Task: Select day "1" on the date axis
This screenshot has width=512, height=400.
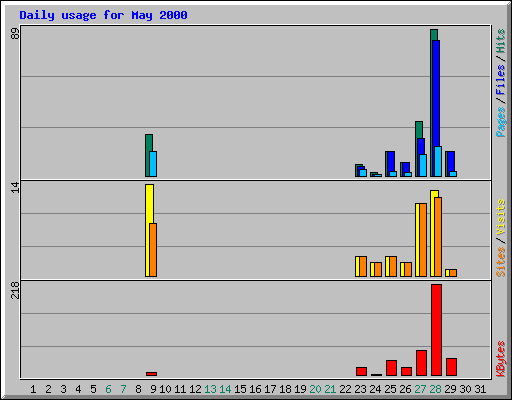Action: 33,389
